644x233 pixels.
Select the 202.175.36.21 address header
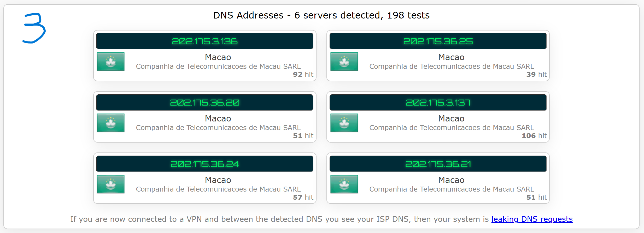(438, 164)
